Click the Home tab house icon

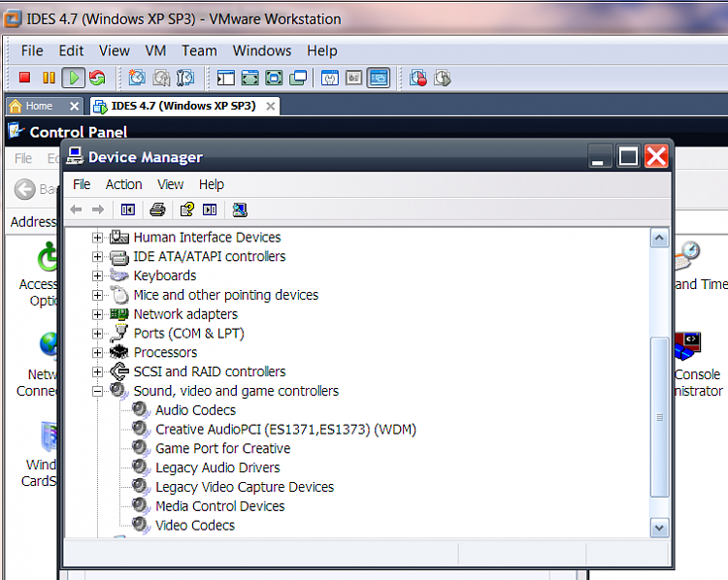[x=16, y=107]
